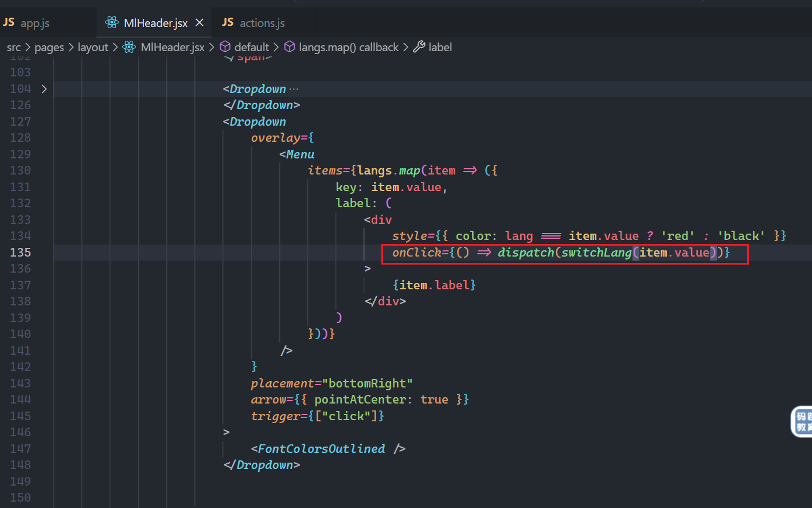Click 'onClick' attribute on line 135
Image resolution: width=812 pixels, height=508 pixels.
[417, 253]
